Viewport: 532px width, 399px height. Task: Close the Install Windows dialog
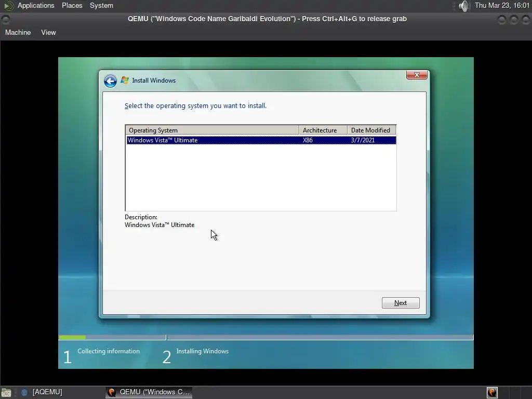[x=417, y=75]
